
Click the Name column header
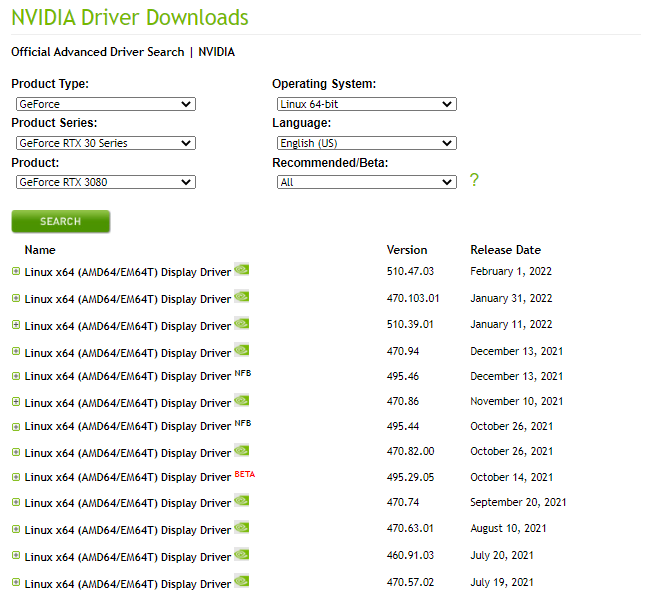[40, 250]
